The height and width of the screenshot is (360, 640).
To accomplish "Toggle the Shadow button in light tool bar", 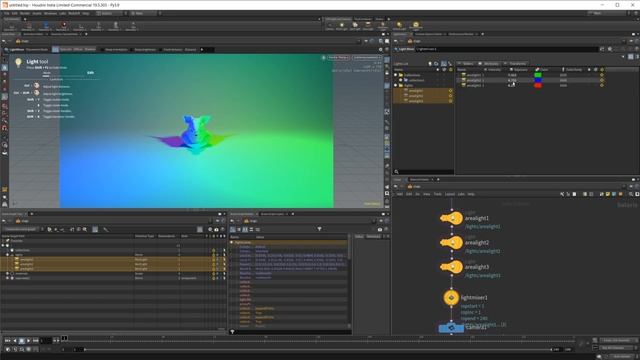I will pyautogui.click(x=90, y=49).
